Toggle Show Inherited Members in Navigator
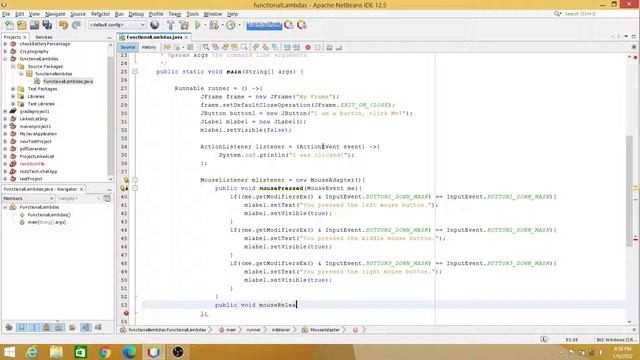This screenshot has height=360, width=640. [x=9, y=327]
